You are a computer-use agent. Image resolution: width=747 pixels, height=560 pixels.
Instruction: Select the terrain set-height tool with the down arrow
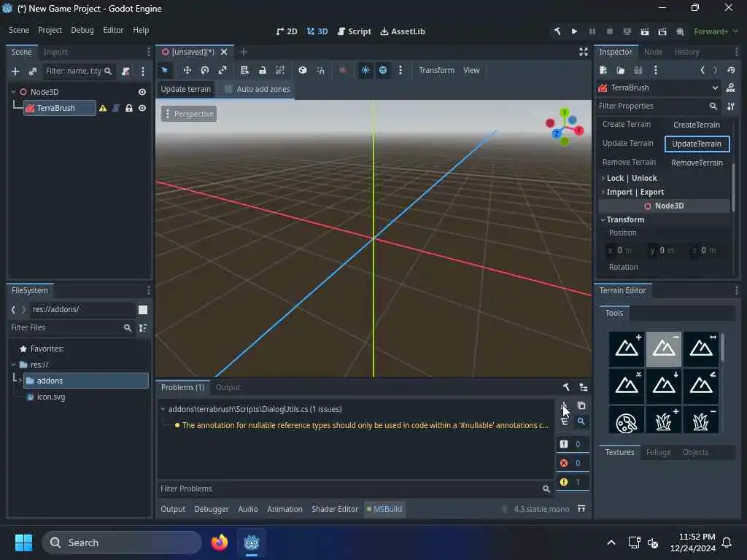click(x=664, y=386)
